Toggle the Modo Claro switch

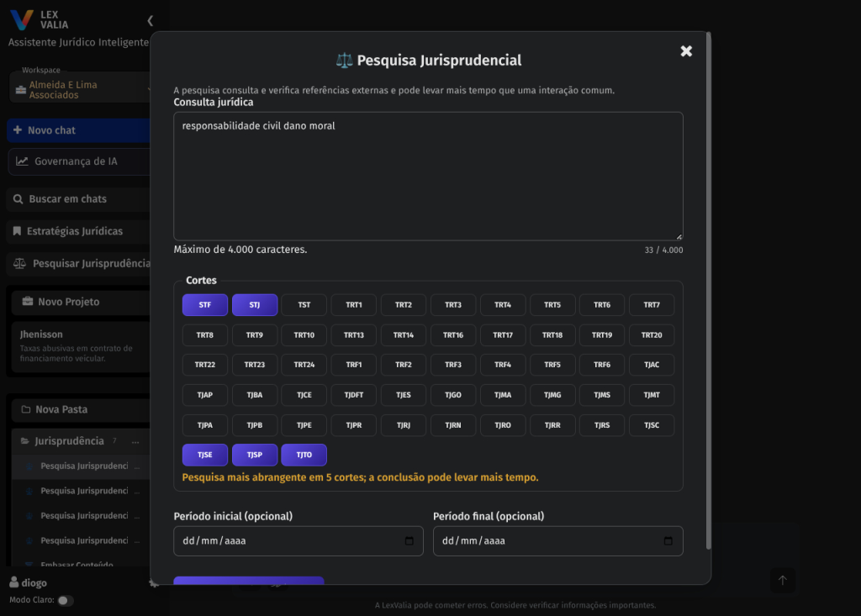(x=65, y=600)
